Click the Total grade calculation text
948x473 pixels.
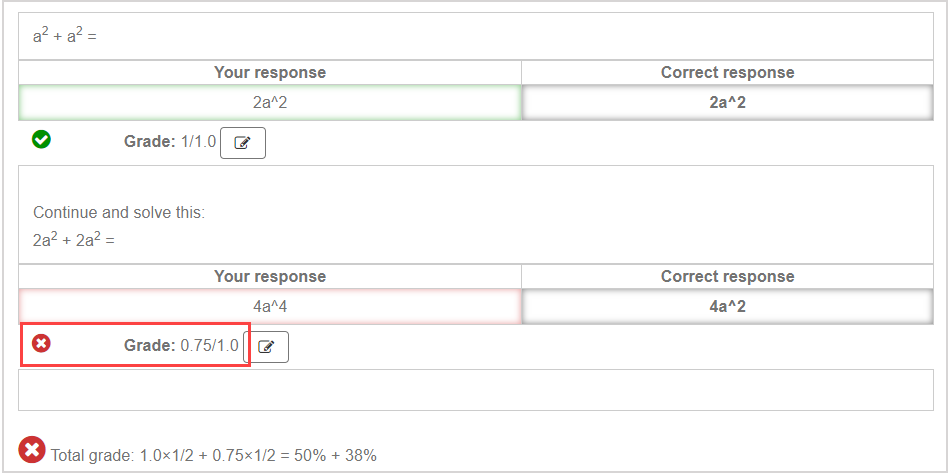coord(214,456)
